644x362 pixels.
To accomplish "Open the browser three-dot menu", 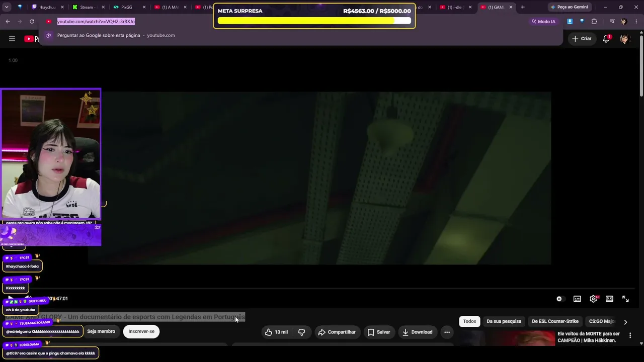I will click(636, 22).
